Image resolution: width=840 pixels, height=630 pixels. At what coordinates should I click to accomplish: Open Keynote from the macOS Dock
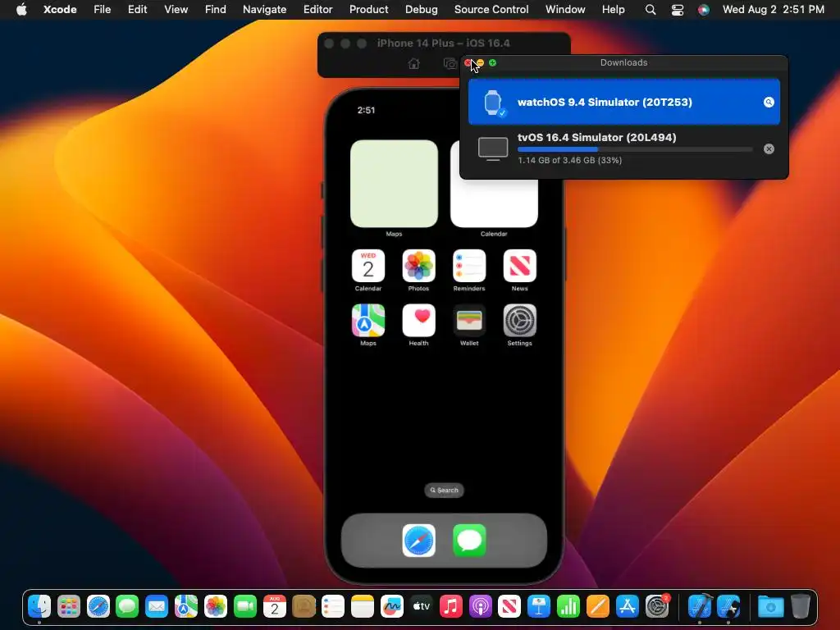point(538,606)
